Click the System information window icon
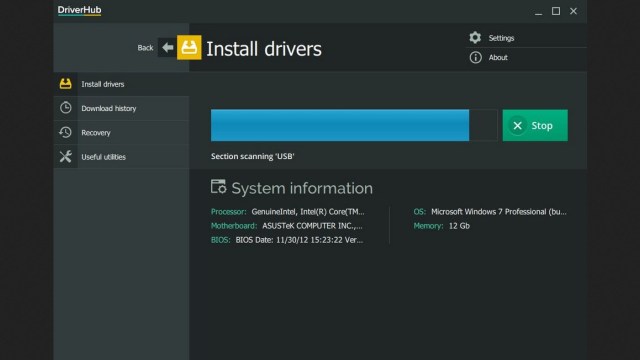The image size is (640, 360). coord(218,187)
